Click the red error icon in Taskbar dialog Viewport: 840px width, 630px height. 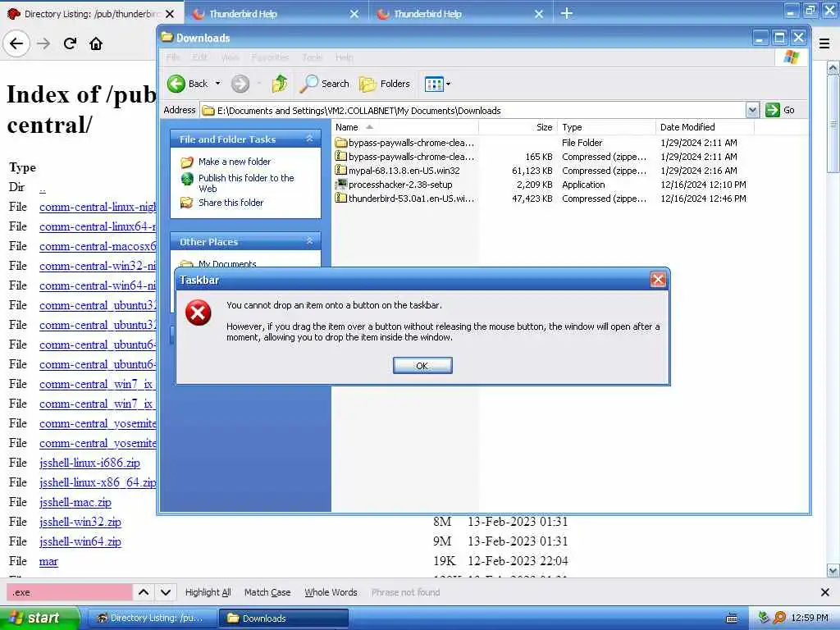tap(198, 313)
